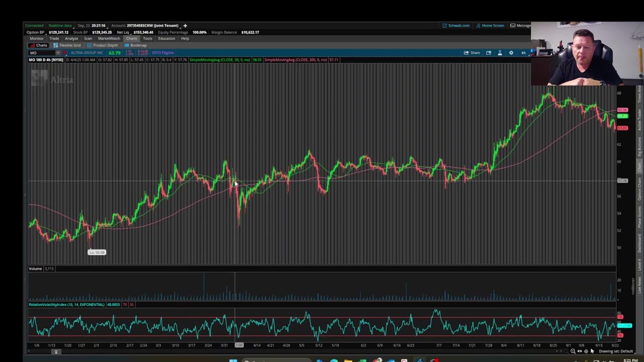Open the Product Depth sub-tab
Viewport: 644px width, 362px height.
[x=103, y=45]
